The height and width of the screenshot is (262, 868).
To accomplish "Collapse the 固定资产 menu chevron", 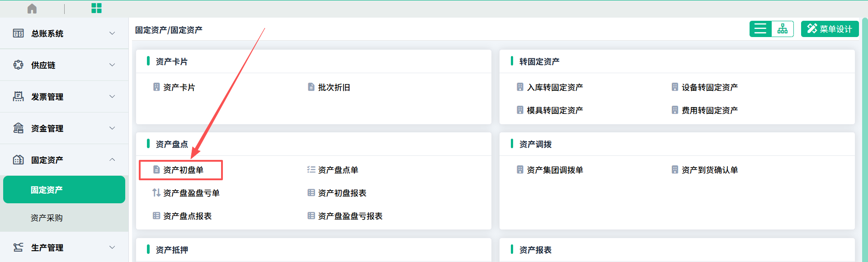I will click(112, 160).
